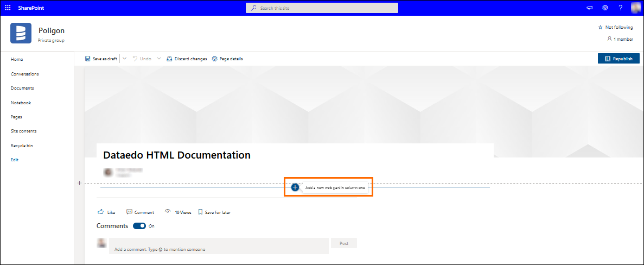Open the Documents navigation item

click(x=22, y=88)
